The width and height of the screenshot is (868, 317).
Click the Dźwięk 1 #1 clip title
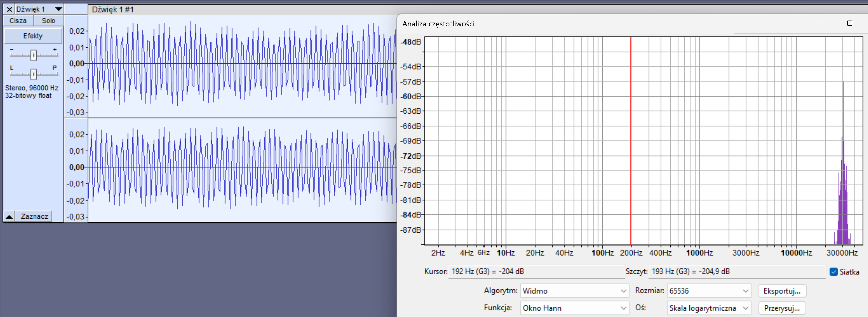[x=113, y=9]
